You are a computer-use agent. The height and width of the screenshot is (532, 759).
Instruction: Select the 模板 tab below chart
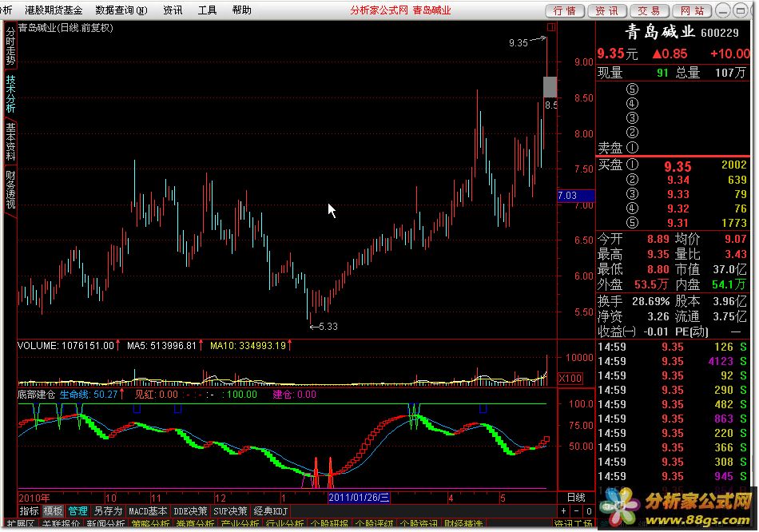point(53,510)
